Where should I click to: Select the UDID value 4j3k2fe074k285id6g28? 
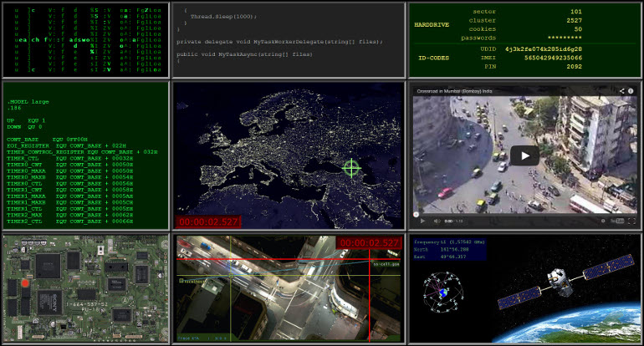tap(544, 48)
